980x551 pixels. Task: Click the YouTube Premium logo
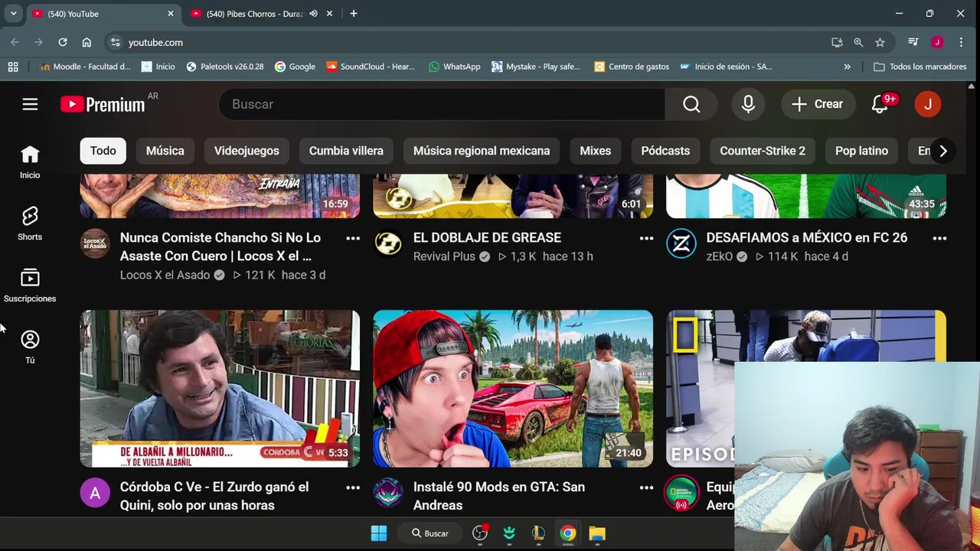pyautogui.click(x=103, y=104)
